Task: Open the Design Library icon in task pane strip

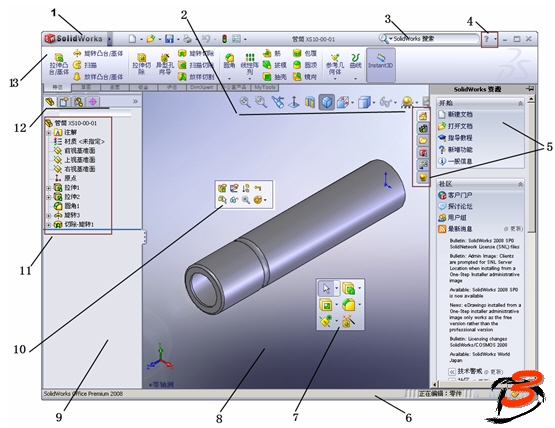Action: tap(423, 128)
